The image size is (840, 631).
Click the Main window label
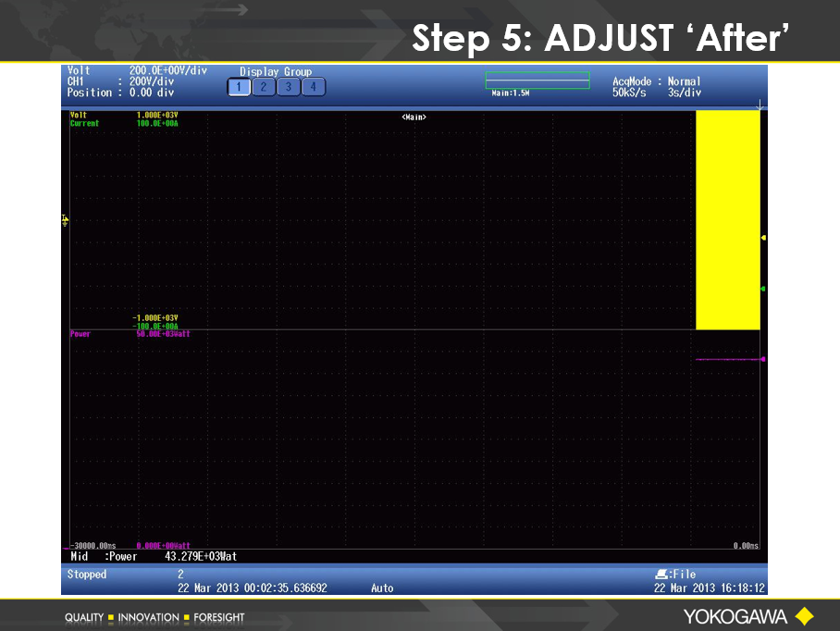pyautogui.click(x=414, y=118)
